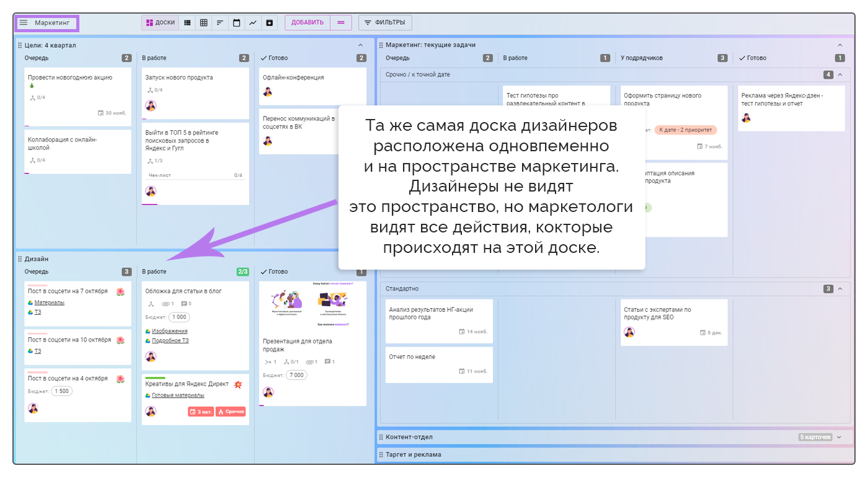Open the ФИЛЬТРЫ filters button
This screenshot has height=481, width=868.
385,23
